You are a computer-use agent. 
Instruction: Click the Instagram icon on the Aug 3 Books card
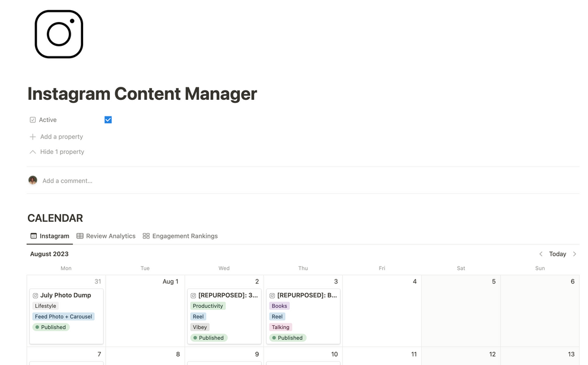coord(272,295)
